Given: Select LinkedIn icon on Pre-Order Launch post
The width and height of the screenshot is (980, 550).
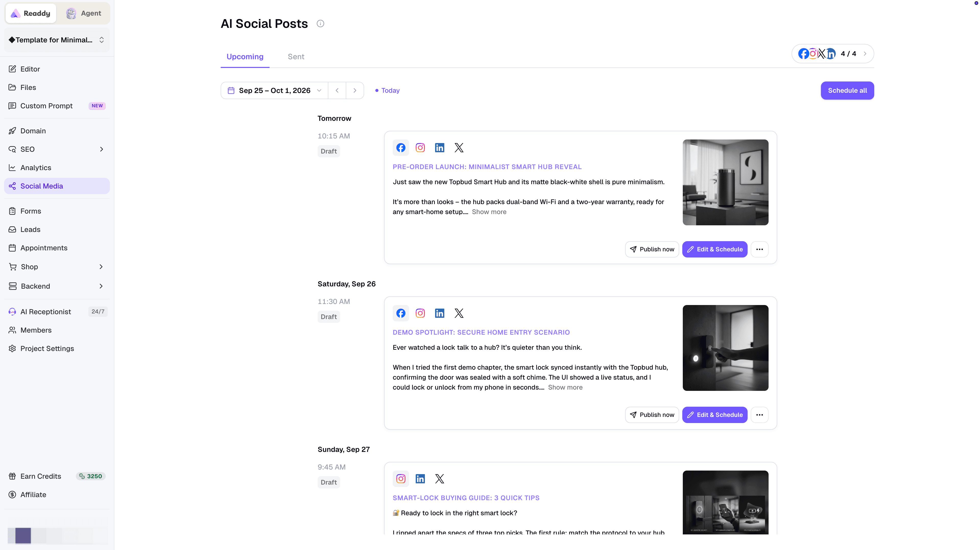Looking at the screenshot, I should 439,148.
